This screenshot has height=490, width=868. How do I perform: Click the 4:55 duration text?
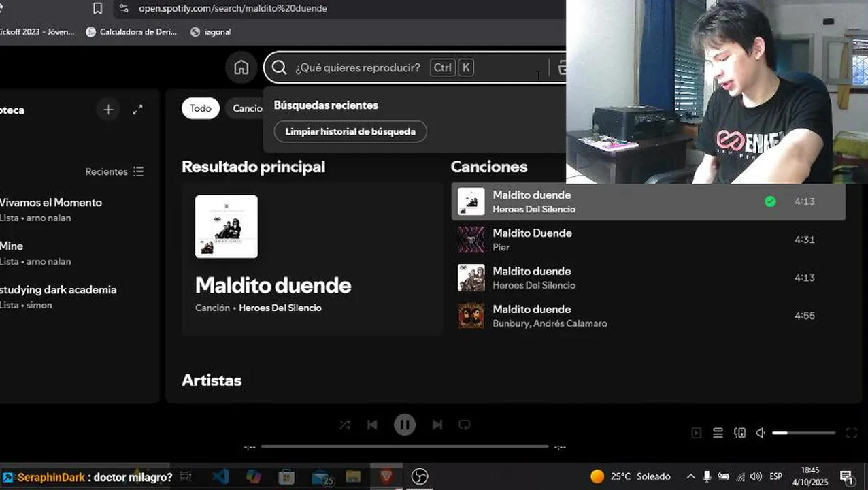(x=805, y=316)
